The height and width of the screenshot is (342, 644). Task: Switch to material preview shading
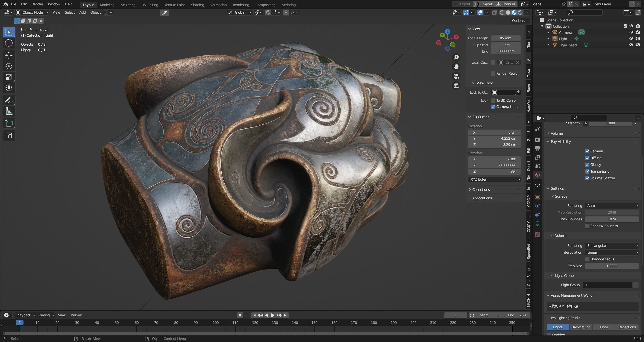point(514,12)
